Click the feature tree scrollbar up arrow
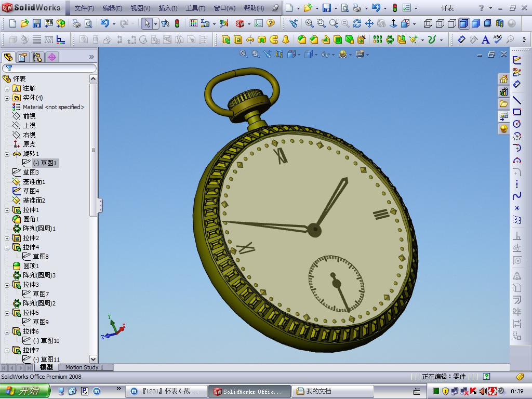 (94, 79)
